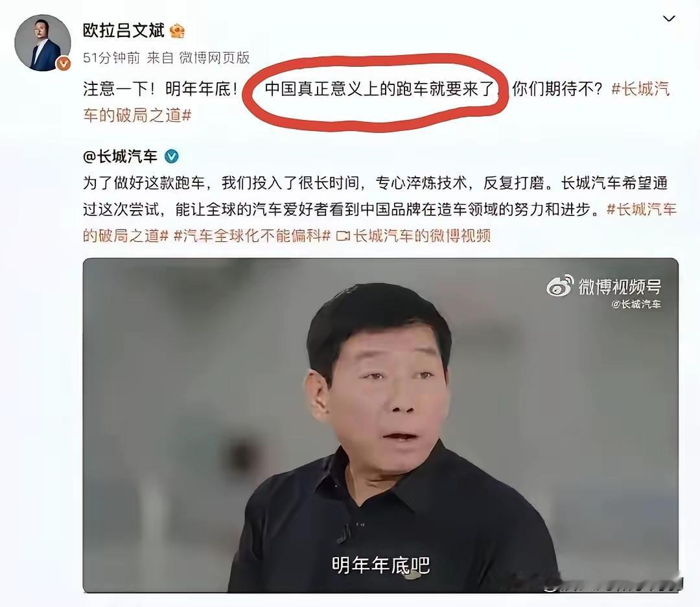
Task: Click the video subtitle 明年年底吧
Action: point(380,565)
